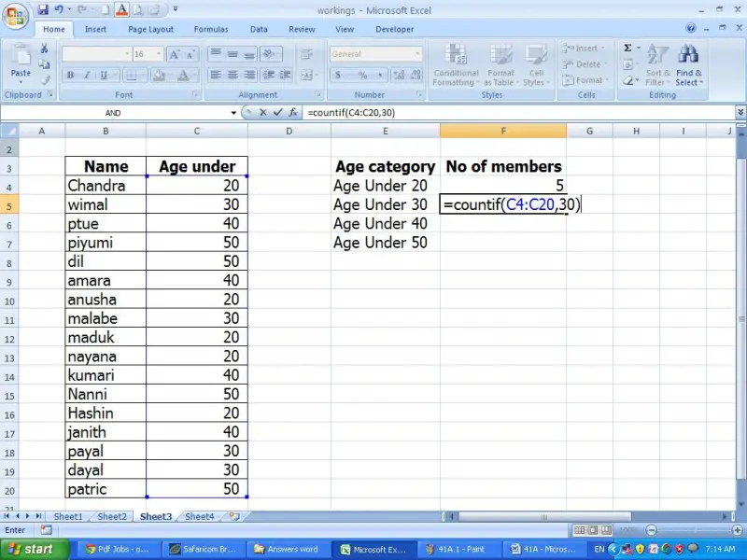Screen dimensions: 747x560
Task: Increase the font size with Grow Font
Action: (x=175, y=54)
